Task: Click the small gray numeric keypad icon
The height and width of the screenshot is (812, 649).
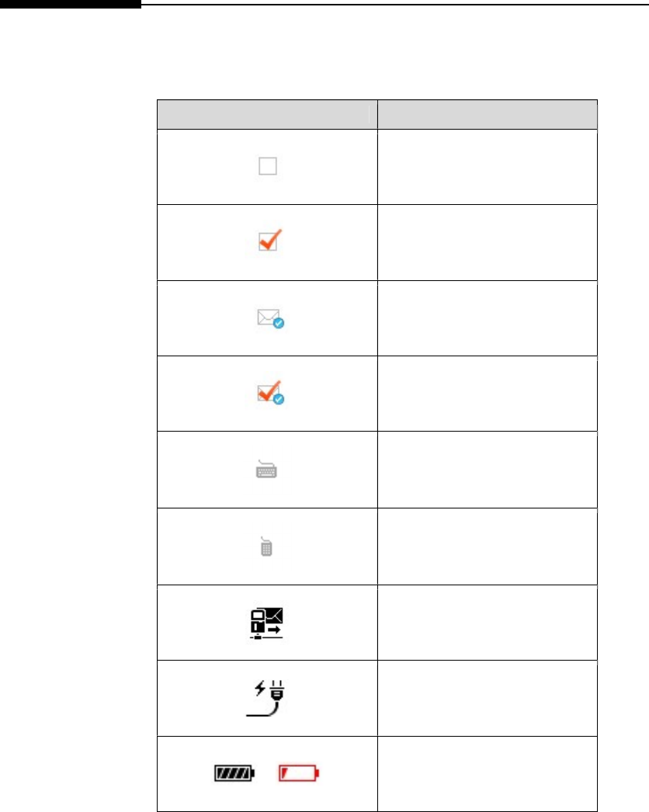Action: [268, 547]
